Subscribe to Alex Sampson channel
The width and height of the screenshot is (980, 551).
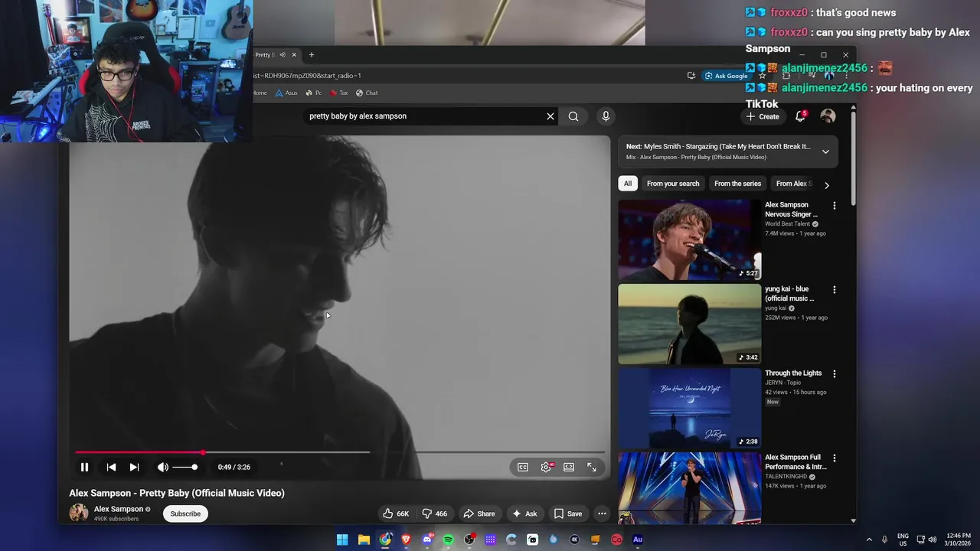click(x=185, y=514)
